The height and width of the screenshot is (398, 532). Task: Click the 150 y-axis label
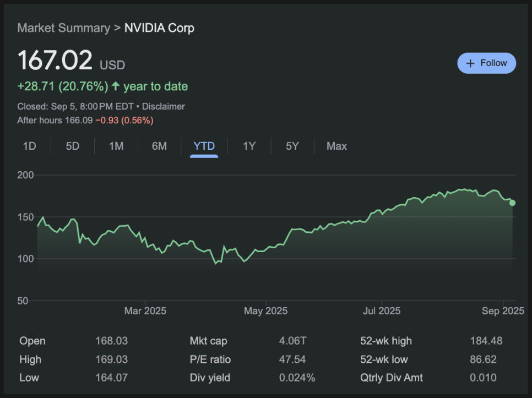(x=25, y=217)
